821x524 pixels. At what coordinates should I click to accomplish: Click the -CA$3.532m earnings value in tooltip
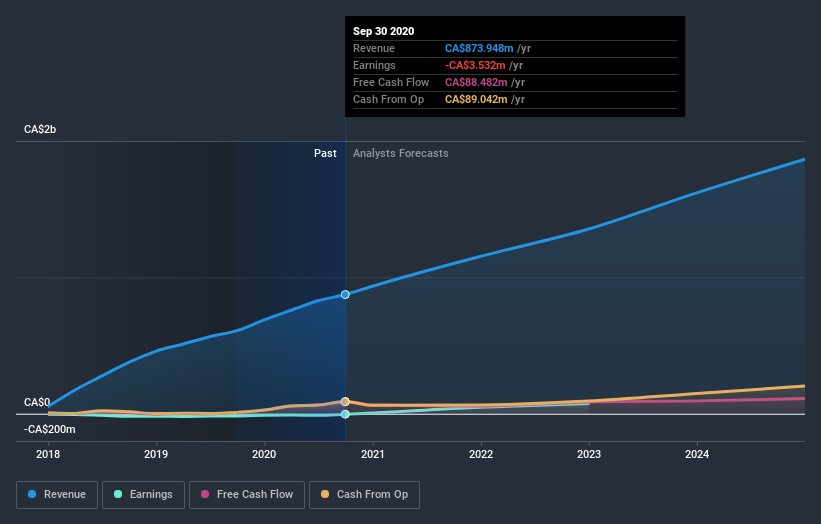[x=475, y=65]
